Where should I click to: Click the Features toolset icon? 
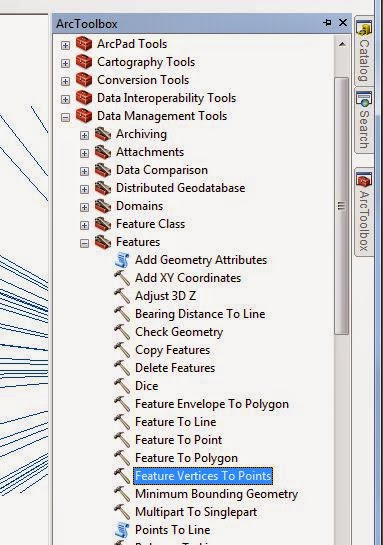pos(103,242)
